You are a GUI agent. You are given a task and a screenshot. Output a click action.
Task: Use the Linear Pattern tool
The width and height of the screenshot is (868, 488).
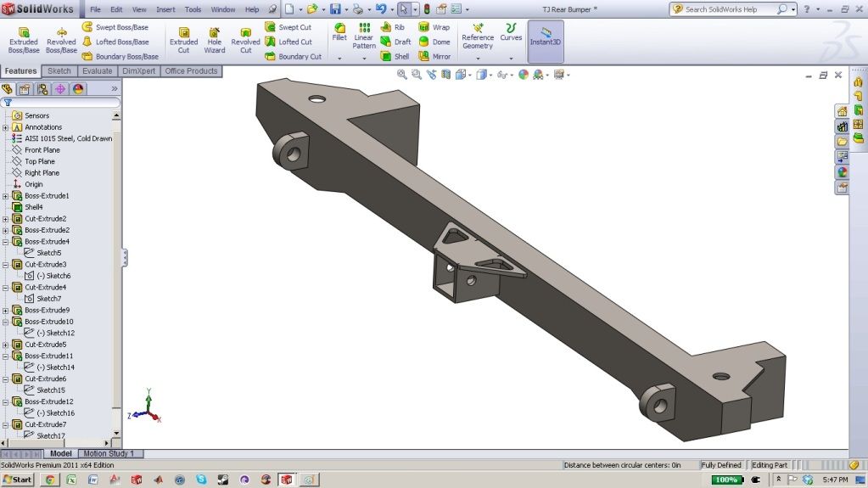tap(364, 36)
